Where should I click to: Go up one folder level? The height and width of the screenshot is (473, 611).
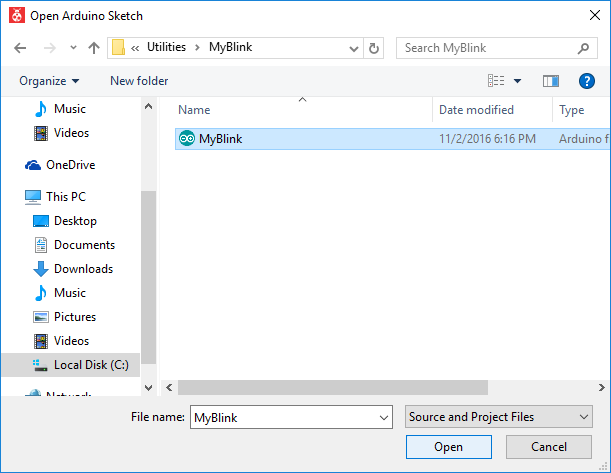[94, 48]
